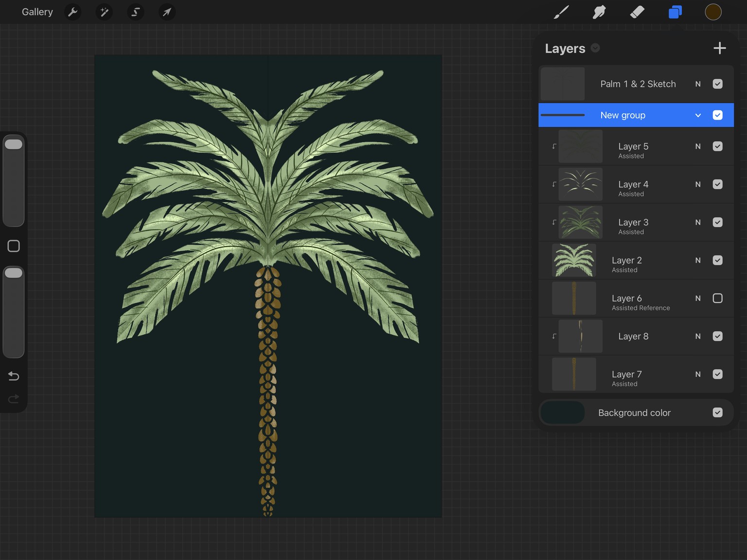Collapse the New group chevron

point(698,115)
